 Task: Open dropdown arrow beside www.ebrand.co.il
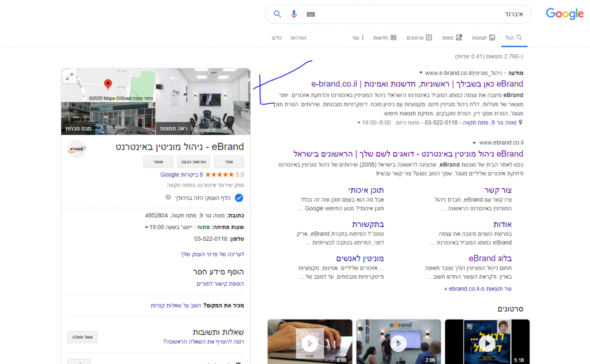(x=474, y=143)
